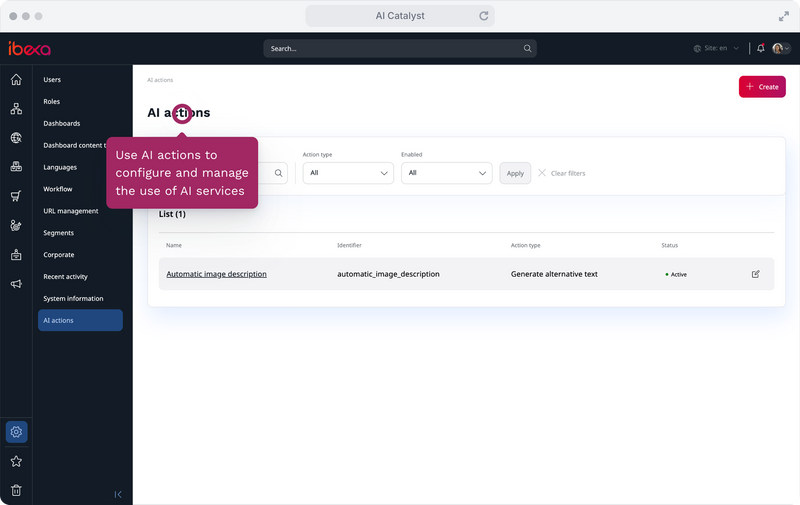
Task: Click the red Create button
Action: pos(762,87)
